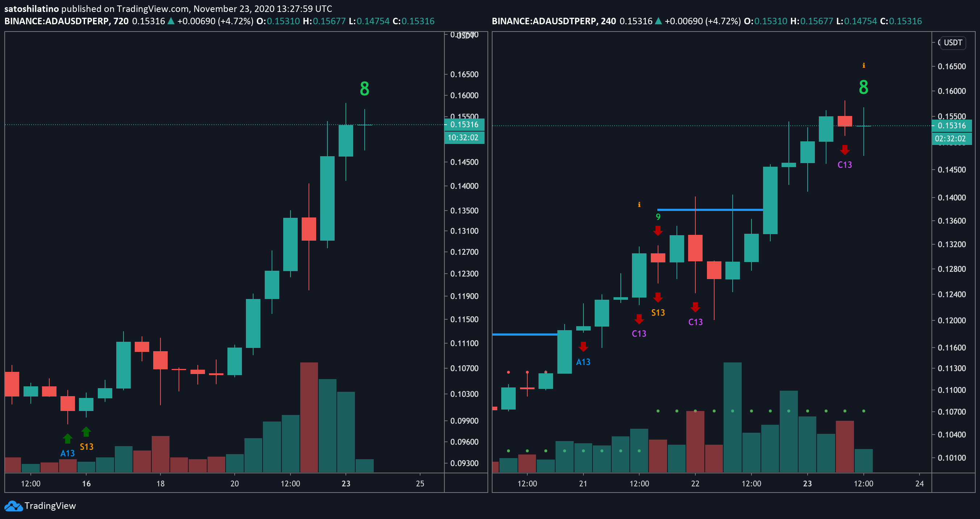Click the orange S13 label on left chart
The image size is (980, 519).
(x=86, y=447)
